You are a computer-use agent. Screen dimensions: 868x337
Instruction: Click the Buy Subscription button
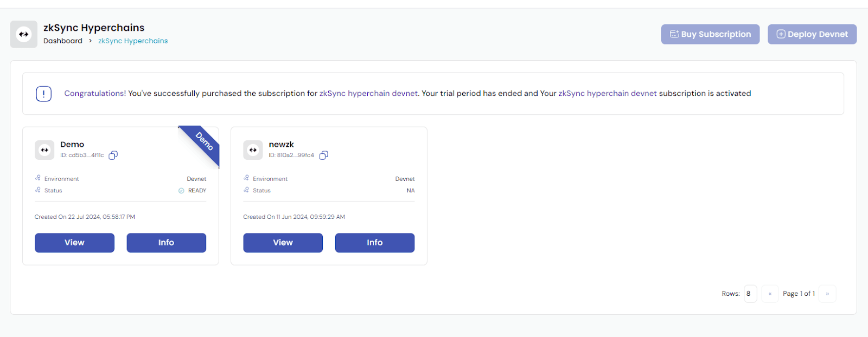pos(710,34)
